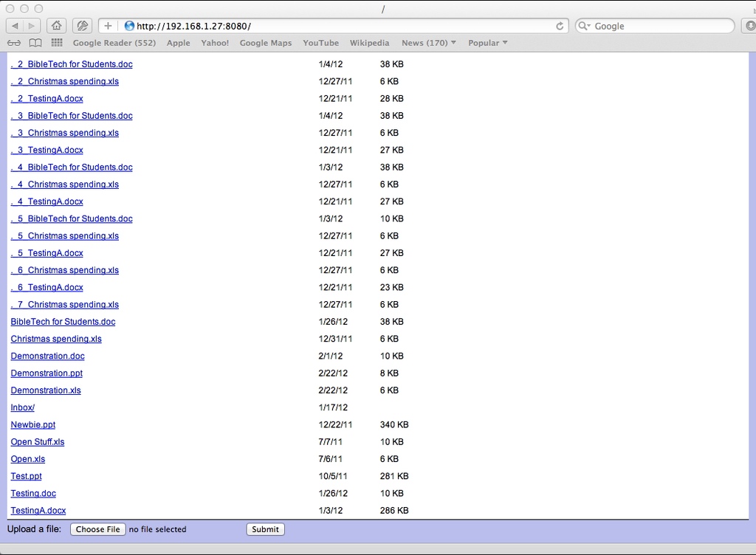Expand the Popular bookmarks folder
This screenshot has width=756, height=555.
point(487,43)
